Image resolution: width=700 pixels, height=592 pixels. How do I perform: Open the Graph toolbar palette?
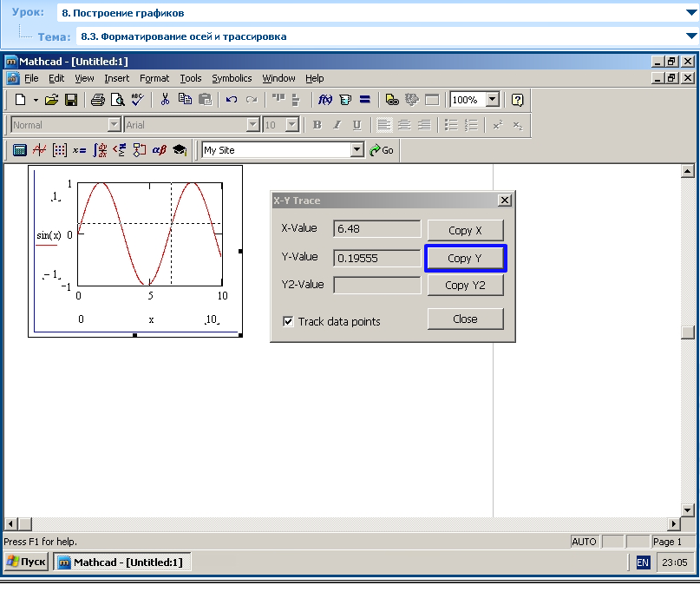tap(39, 150)
